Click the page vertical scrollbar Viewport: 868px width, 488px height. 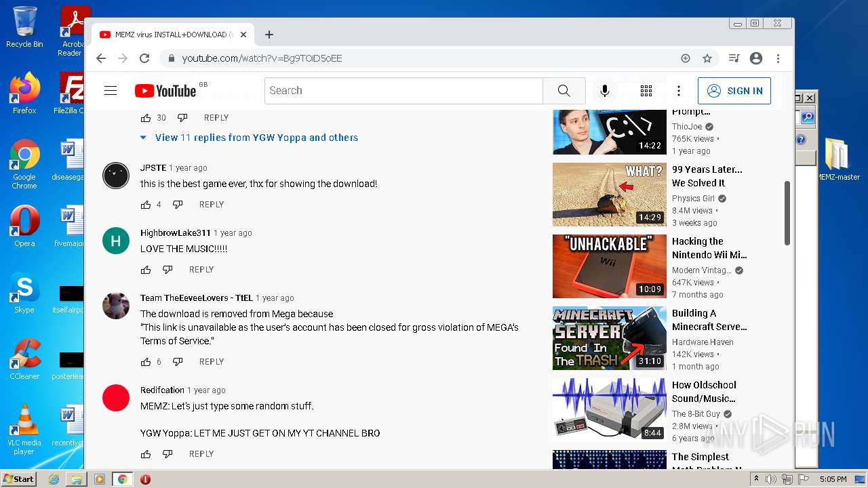tap(787, 213)
